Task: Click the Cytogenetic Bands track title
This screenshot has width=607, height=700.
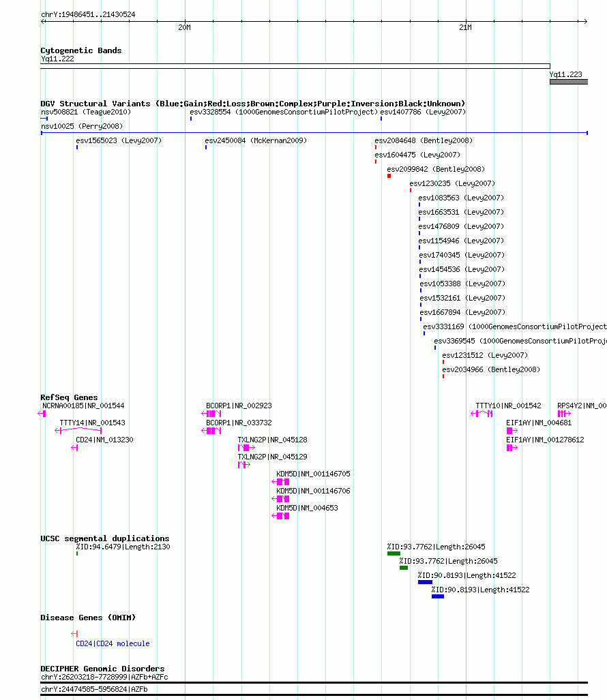Action: (81, 50)
